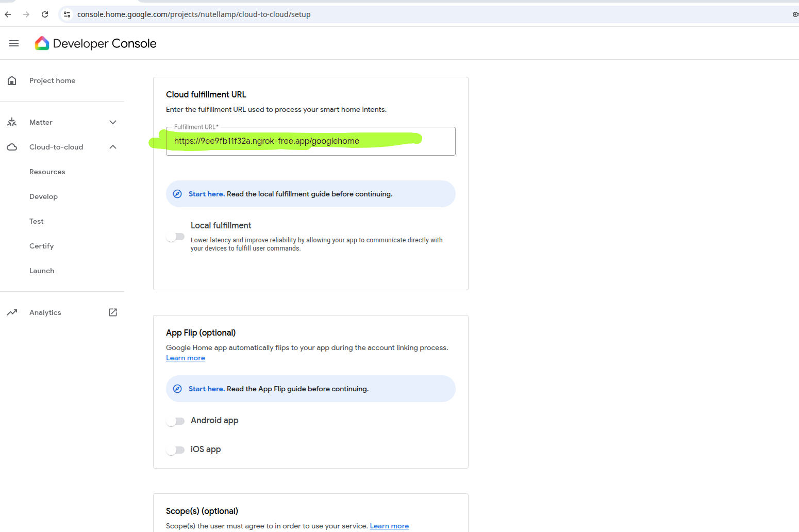Go to the Test sidebar item
799x532 pixels.
(37, 221)
